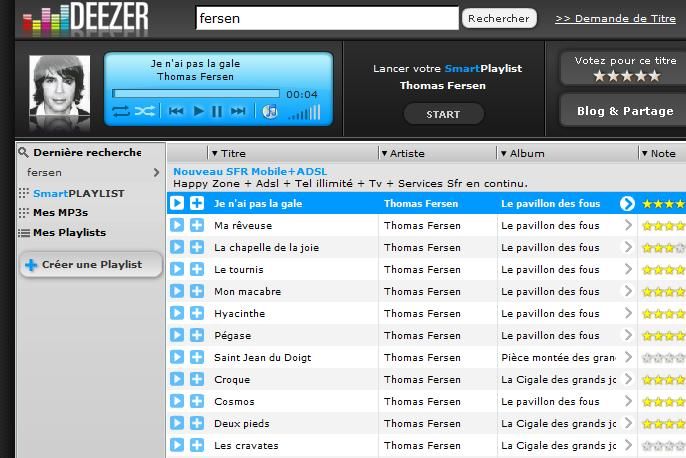The height and width of the screenshot is (458, 686).
Task: Open album arrow on Ma rêveuse row
Action: [x=628, y=225]
